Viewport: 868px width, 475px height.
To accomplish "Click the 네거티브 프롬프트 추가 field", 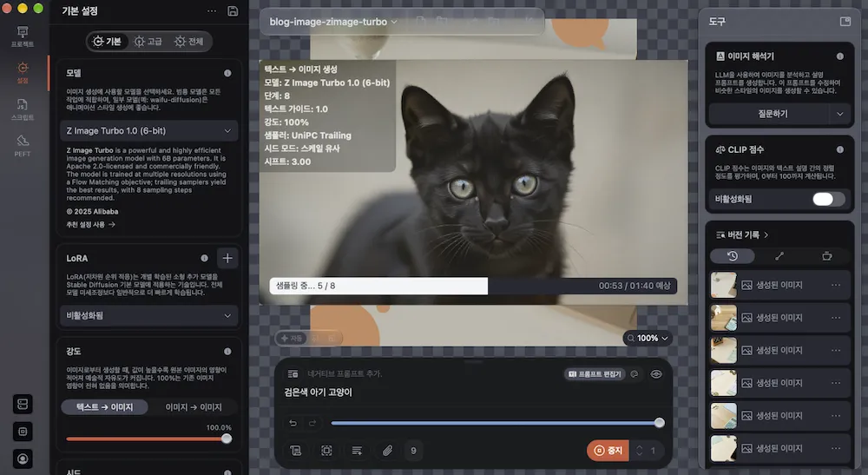I will tap(345, 374).
